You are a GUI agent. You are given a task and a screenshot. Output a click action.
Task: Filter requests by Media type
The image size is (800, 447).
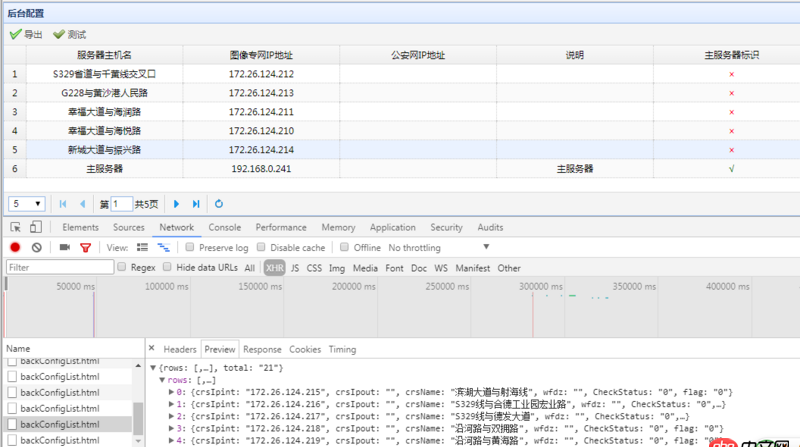pyautogui.click(x=365, y=268)
